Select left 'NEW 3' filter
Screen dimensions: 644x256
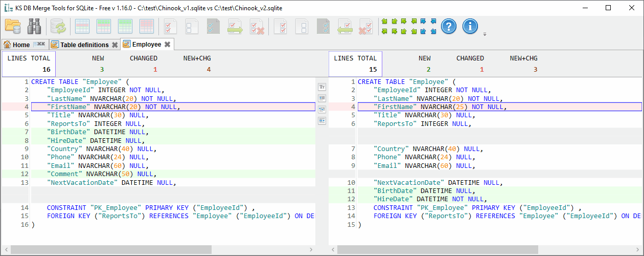point(98,63)
